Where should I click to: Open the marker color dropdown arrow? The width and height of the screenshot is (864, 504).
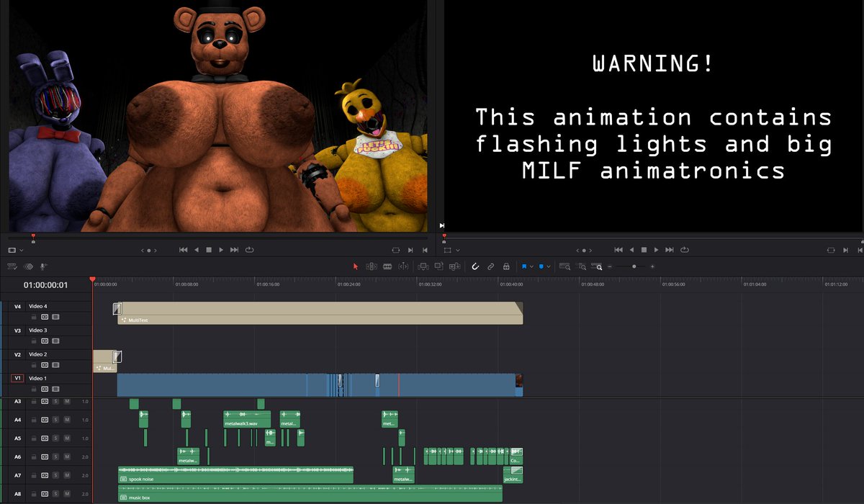click(548, 266)
